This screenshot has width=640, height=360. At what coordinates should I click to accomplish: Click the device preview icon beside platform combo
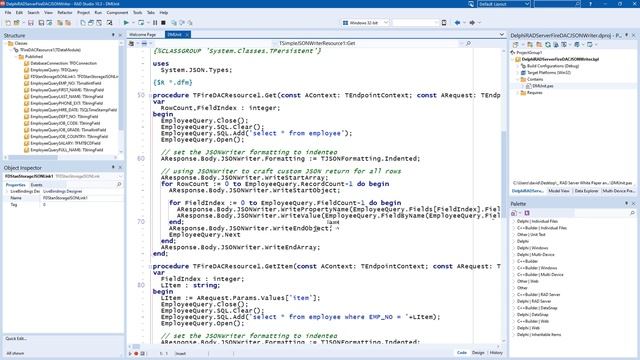pos(444,23)
